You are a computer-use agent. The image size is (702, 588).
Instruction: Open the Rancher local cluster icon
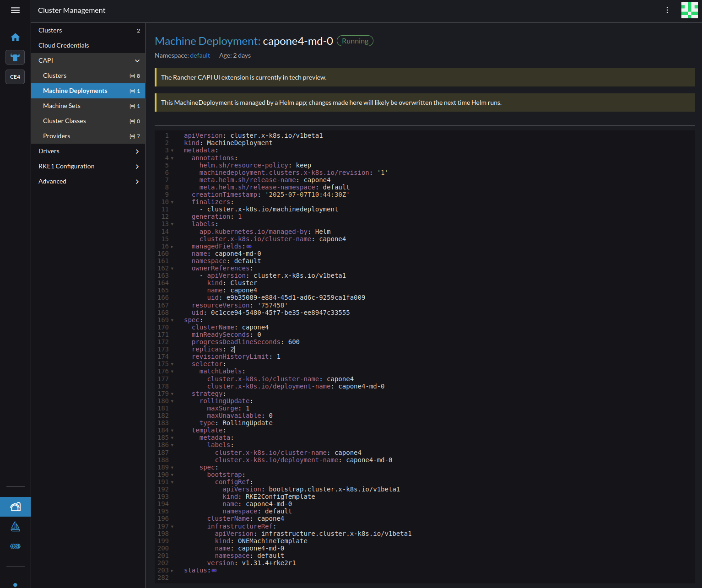15,57
